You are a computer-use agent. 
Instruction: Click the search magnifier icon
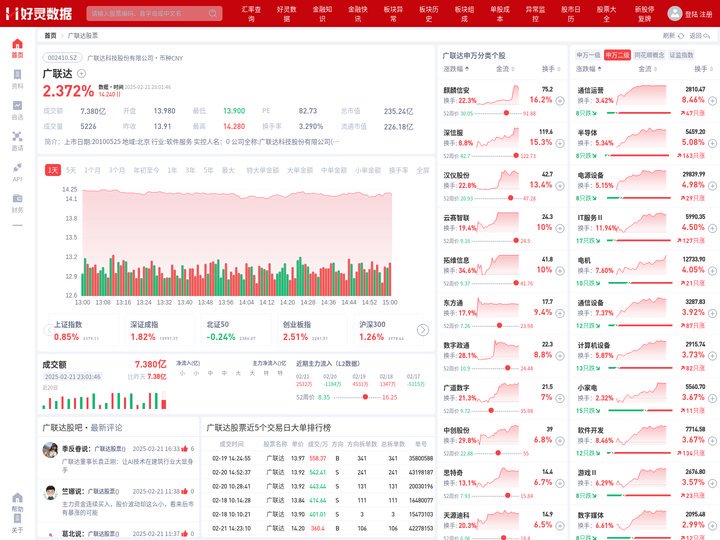(x=213, y=13)
